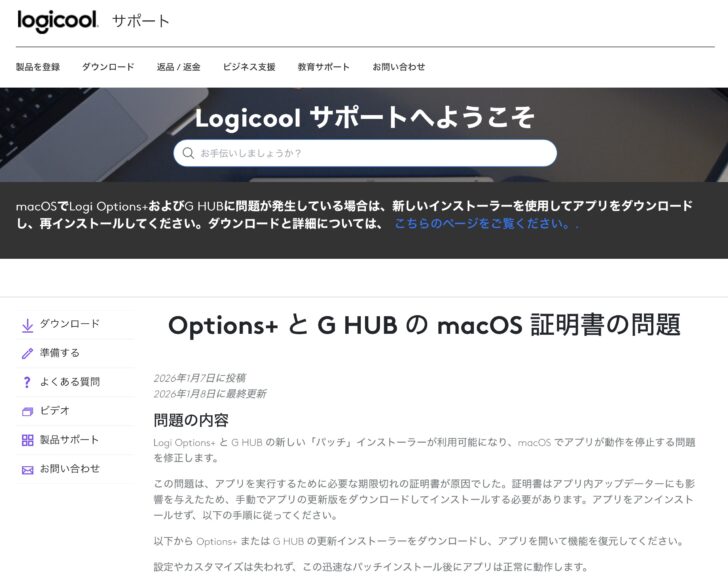Image resolution: width=728 pixels, height=577 pixels.
Task: Select 教育サポート in navigation
Action: click(x=324, y=67)
